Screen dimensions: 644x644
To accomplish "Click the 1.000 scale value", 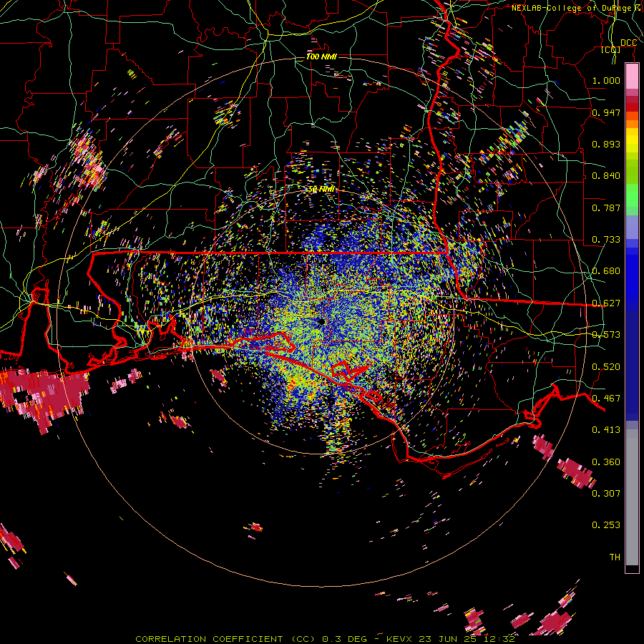I will pyautogui.click(x=606, y=80).
